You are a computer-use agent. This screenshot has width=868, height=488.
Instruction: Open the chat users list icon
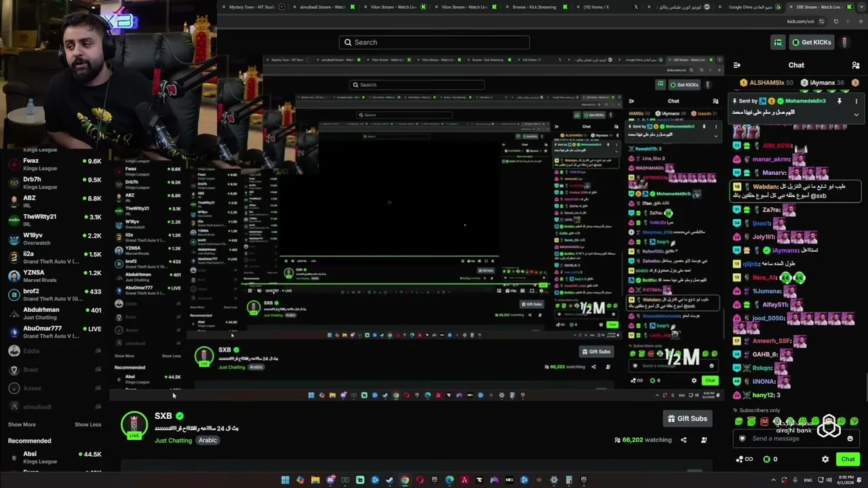(x=856, y=65)
